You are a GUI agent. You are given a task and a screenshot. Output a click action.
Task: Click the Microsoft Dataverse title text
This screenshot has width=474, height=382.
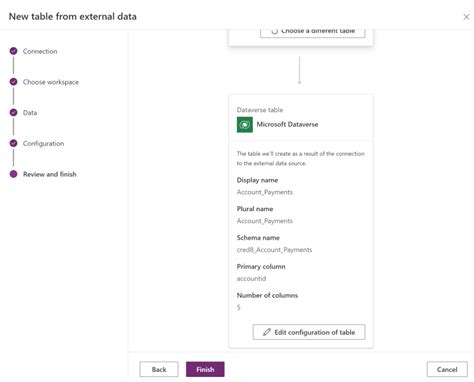pyautogui.click(x=287, y=124)
